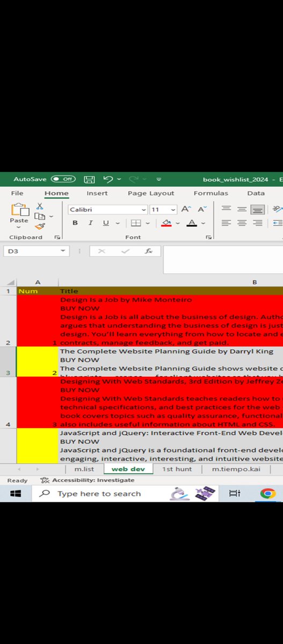Screen dimensions: 283x644
Task: Open the Page Layout tab
Action: [151, 193]
